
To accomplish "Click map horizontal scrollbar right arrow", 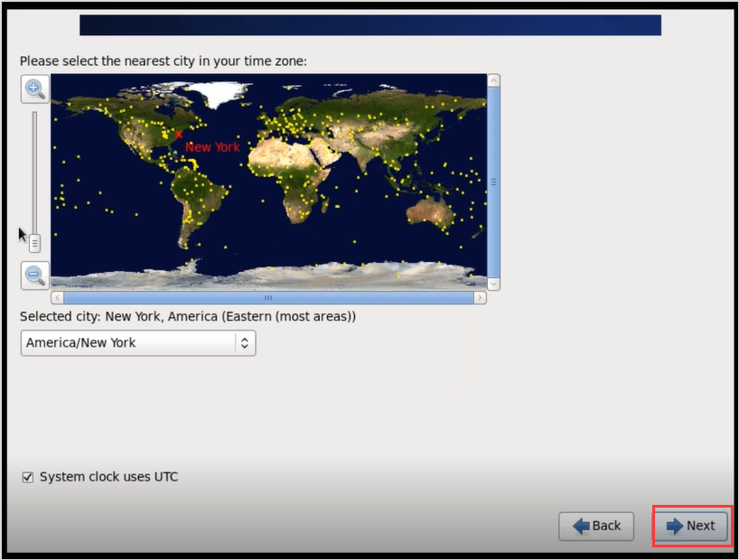I will (480, 298).
